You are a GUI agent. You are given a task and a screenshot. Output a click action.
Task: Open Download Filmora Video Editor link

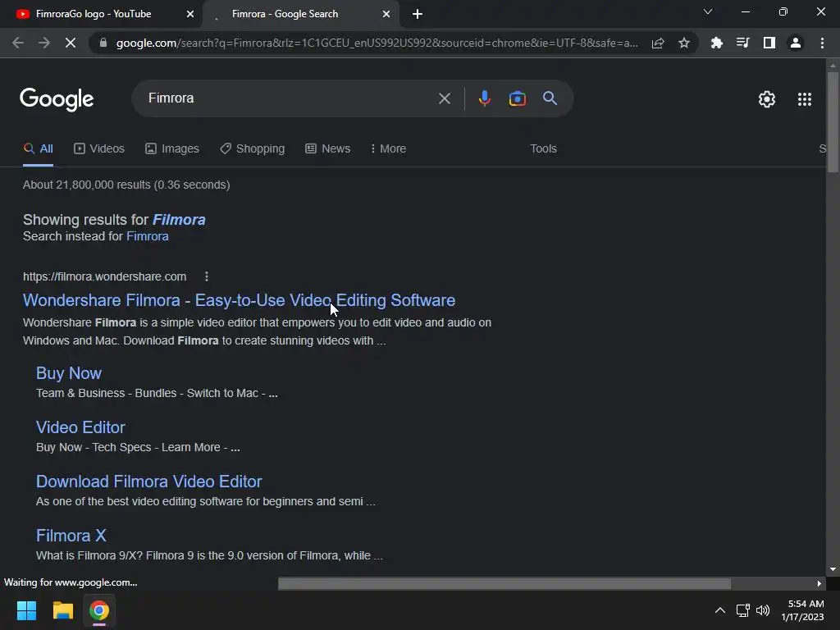coord(149,481)
